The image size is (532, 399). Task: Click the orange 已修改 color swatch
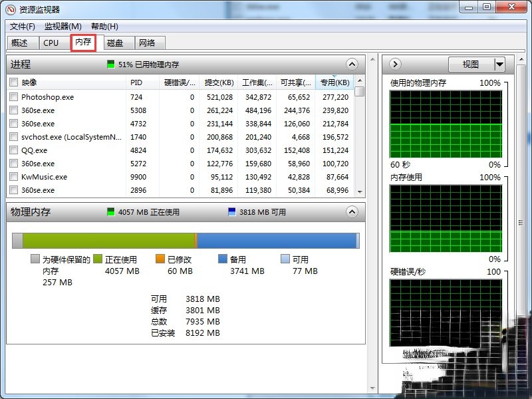(160, 259)
